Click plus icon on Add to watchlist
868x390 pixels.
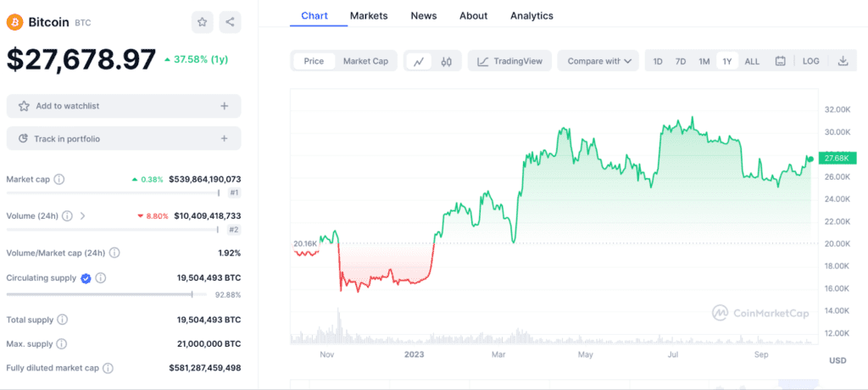(224, 106)
